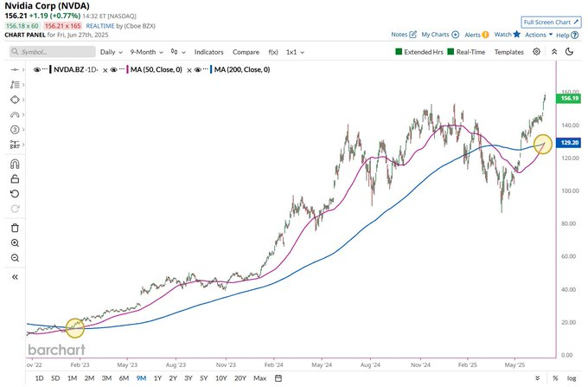The height and width of the screenshot is (387, 588).
Task: Select the 1D range tab
Action: 39,378
